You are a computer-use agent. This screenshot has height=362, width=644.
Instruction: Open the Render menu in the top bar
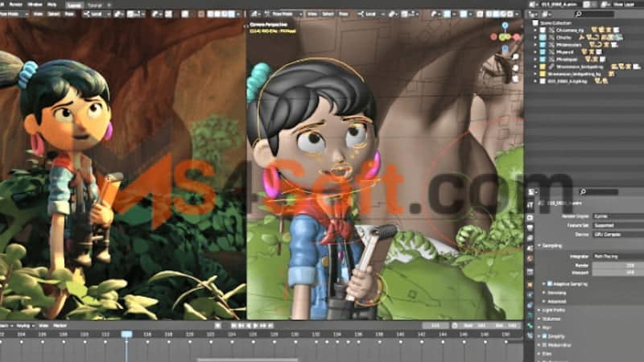(15, 4)
